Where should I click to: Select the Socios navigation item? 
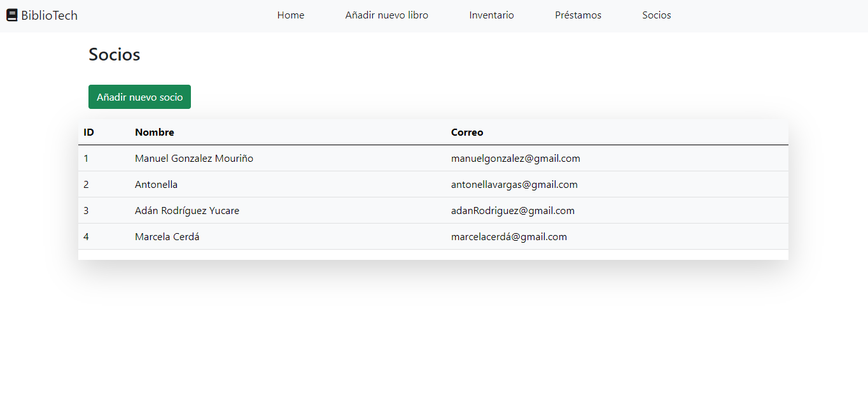coord(656,15)
